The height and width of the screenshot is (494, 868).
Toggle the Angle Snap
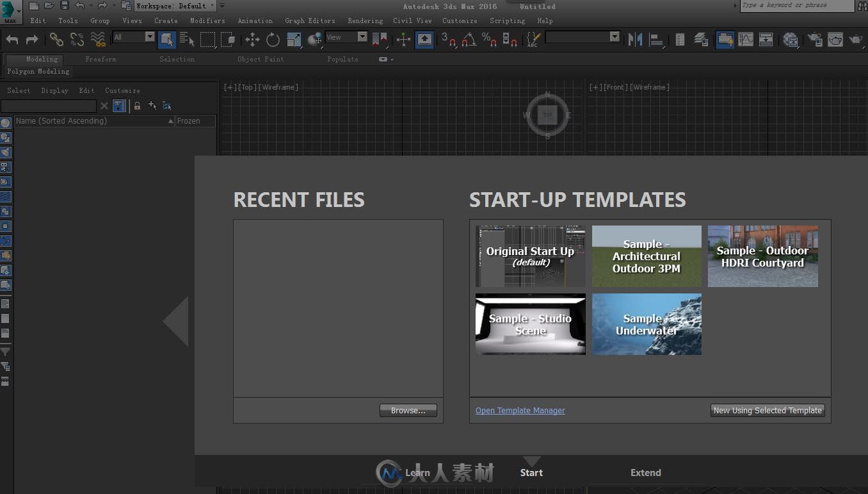tap(469, 40)
